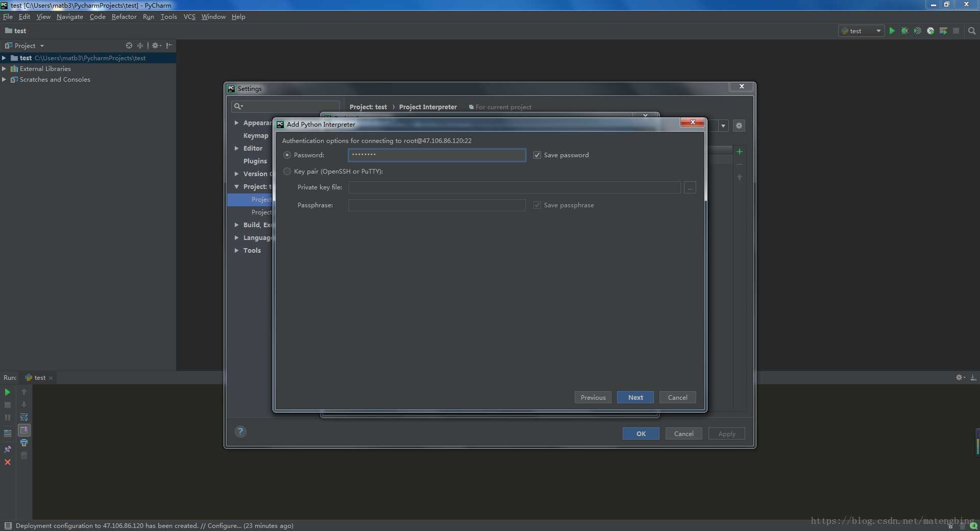980x531 pixels.
Task: Click the profile run icon in toolbar
Action: 930,31
